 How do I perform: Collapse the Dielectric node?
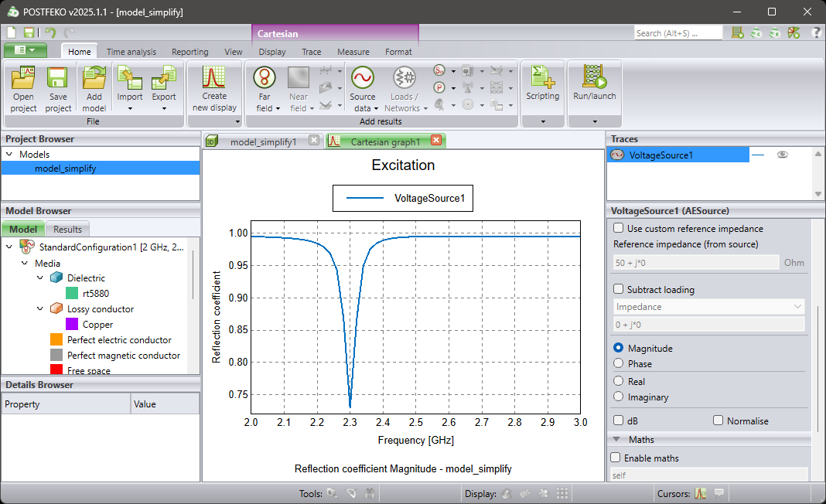[40, 278]
